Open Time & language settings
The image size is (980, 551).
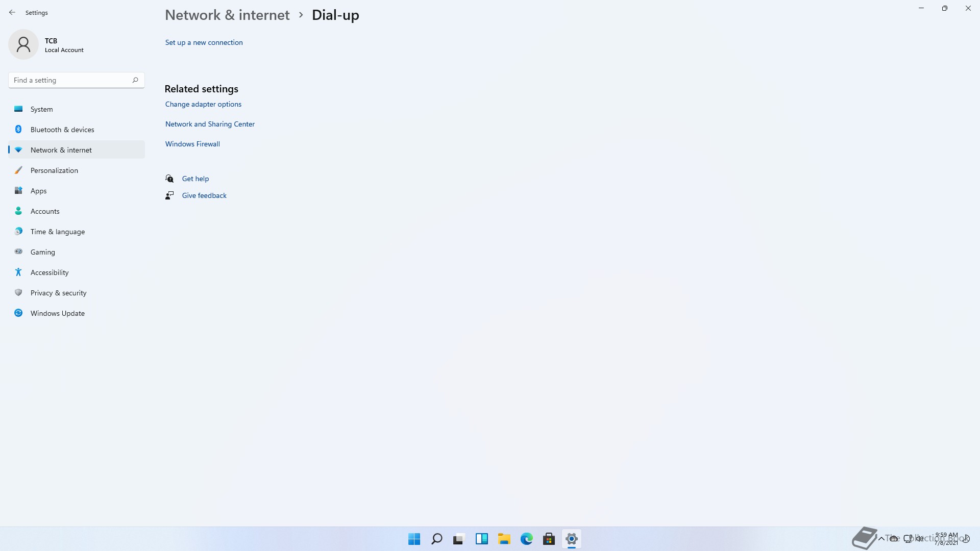click(x=77, y=232)
